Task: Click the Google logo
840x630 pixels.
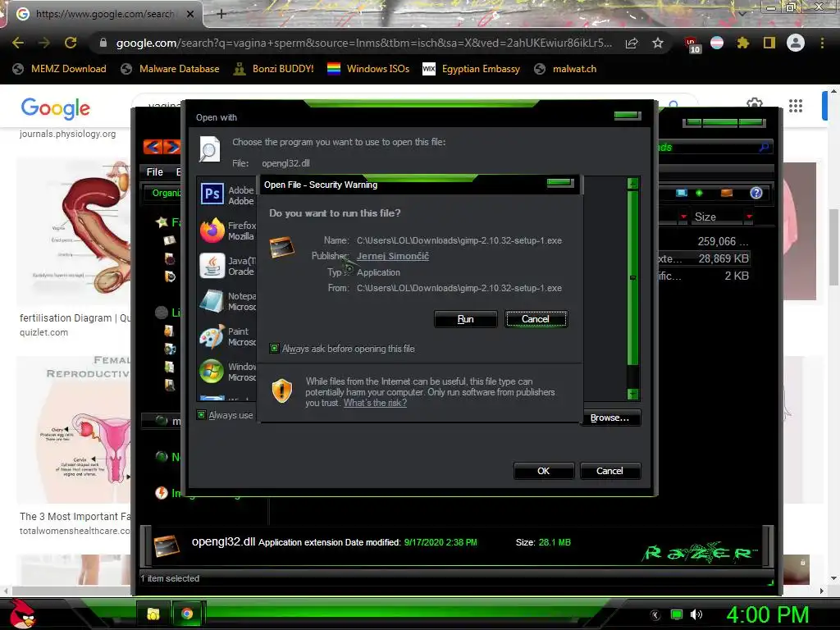Action: [56, 107]
